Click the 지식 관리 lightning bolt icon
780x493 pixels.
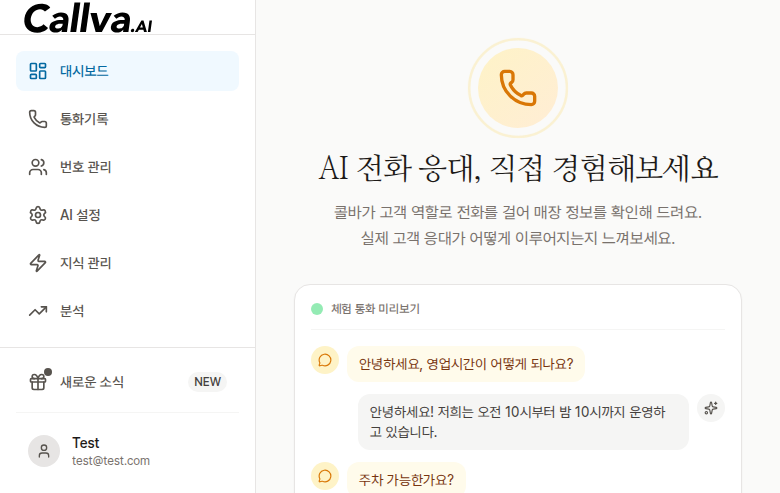[38, 263]
